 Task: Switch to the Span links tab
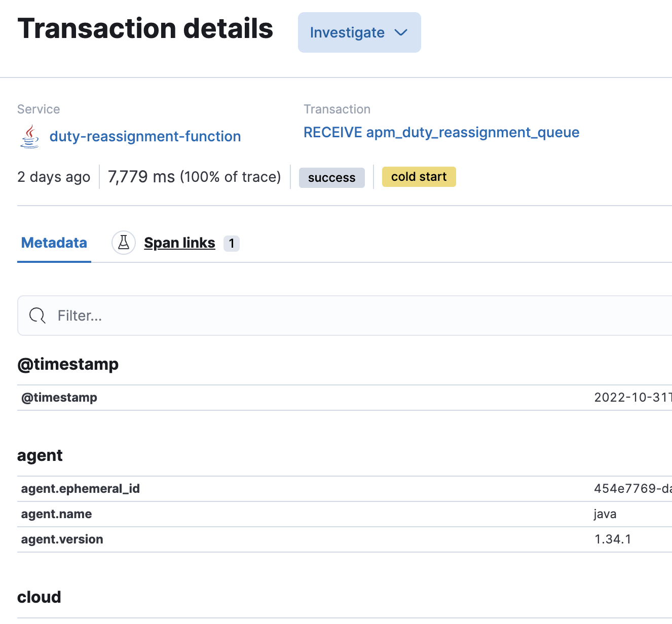coord(179,243)
